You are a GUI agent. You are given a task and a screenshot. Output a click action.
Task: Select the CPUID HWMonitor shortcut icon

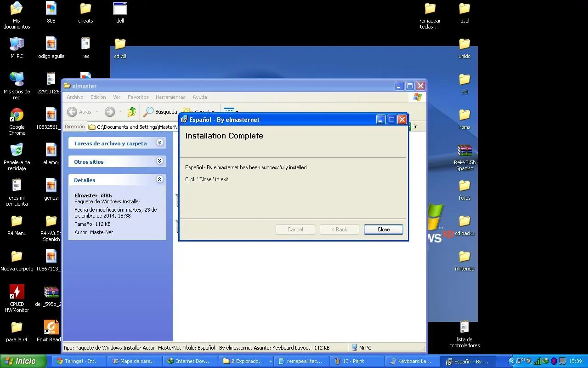pos(17,299)
